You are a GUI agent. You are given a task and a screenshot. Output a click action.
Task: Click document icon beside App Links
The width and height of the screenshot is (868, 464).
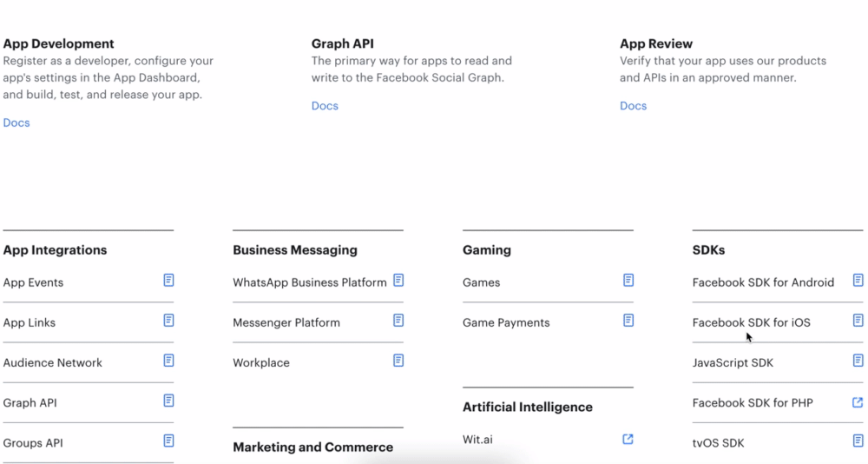point(169,321)
